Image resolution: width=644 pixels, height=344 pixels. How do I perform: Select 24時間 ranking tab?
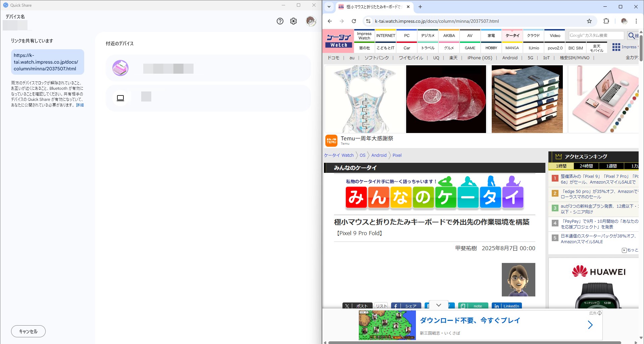[x=586, y=166]
